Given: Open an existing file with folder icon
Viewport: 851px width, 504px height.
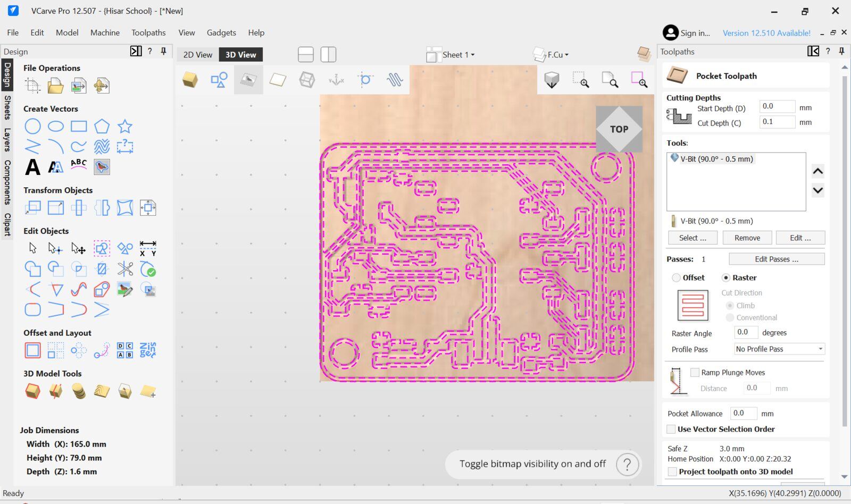Looking at the screenshot, I should [x=55, y=86].
